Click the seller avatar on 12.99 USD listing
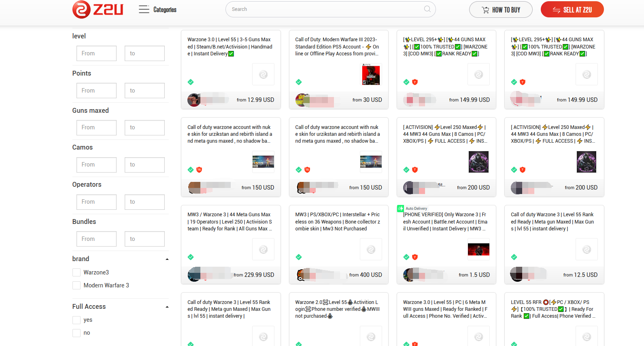The width and height of the screenshot is (644, 346). [193, 100]
